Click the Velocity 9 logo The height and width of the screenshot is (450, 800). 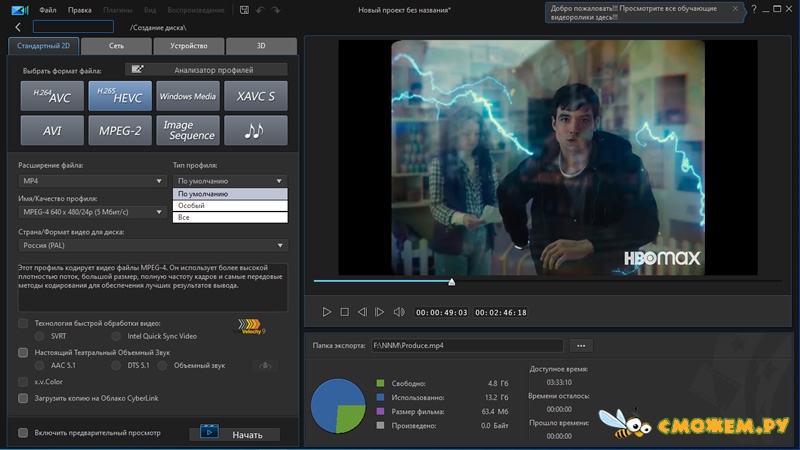(251, 326)
